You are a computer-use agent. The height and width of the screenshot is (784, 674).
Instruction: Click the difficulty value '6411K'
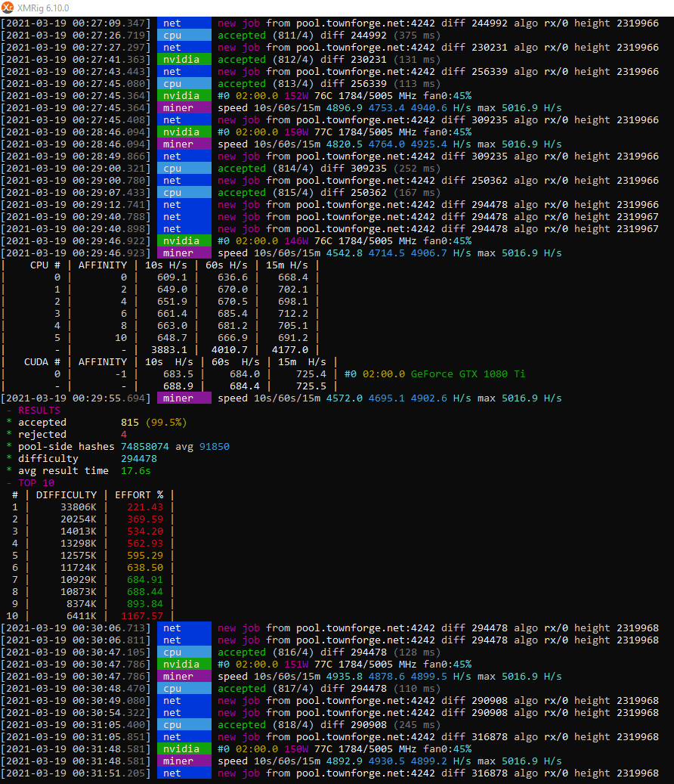coord(82,616)
